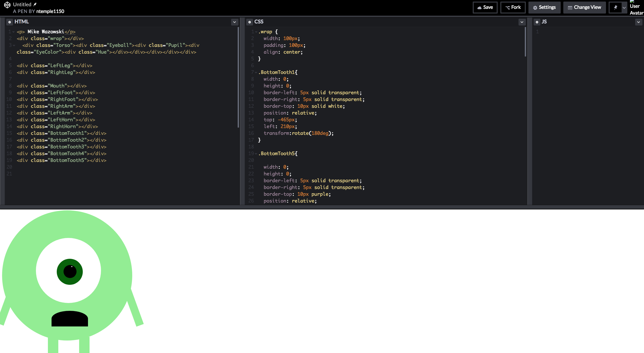Fold the .BottomTooth1 CSS rule
Image resolution: width=644 pixels, height=353 pixels.
tap(256, 72)
